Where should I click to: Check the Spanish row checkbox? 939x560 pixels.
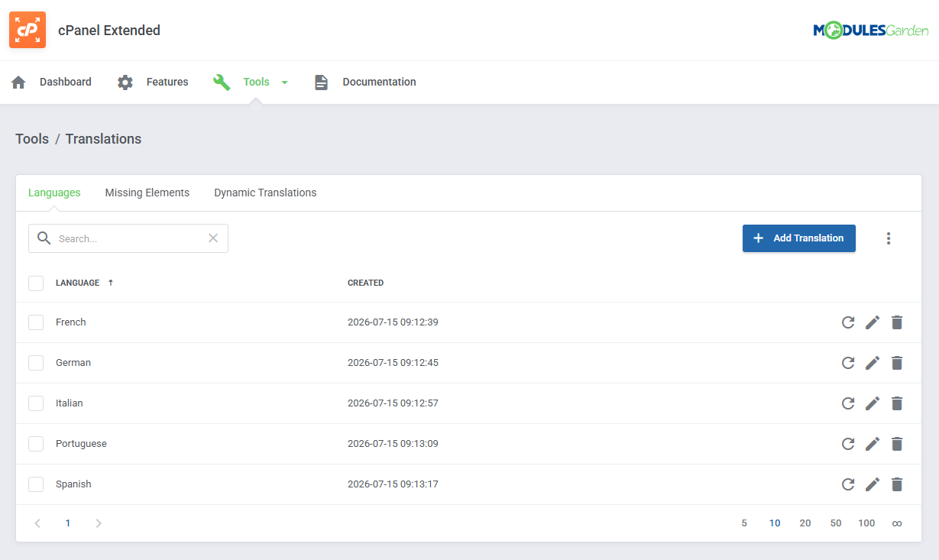[x=36, y=484]
